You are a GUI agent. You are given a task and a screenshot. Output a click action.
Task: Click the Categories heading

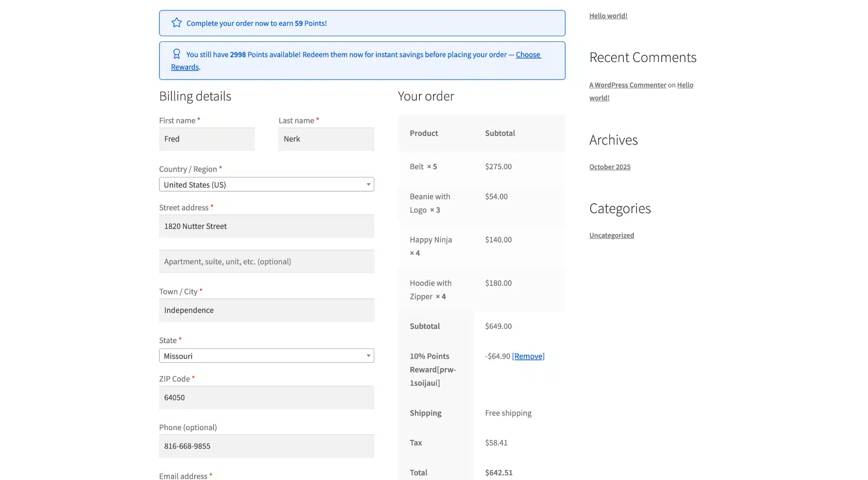click(620, 209)
